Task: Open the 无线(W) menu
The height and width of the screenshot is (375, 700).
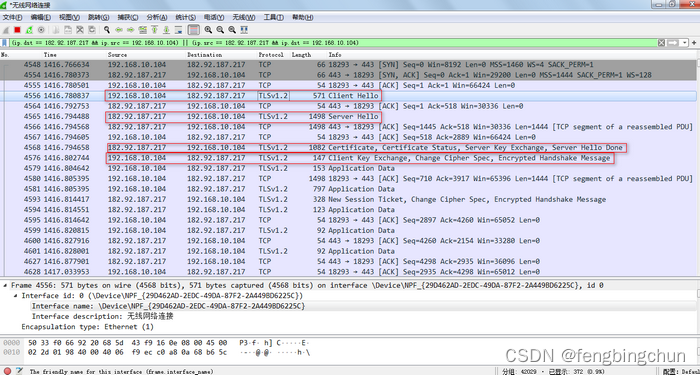Action: click(x=243, y=17)
